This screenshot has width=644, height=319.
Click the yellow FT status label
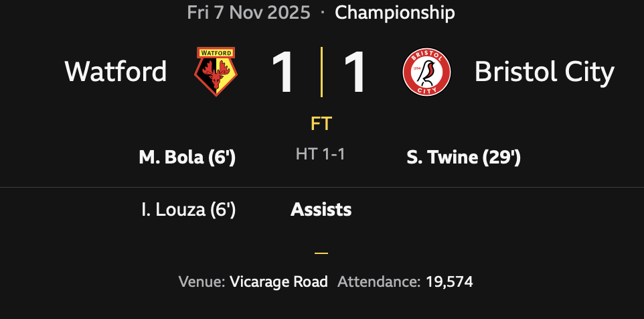pos(321,124)
